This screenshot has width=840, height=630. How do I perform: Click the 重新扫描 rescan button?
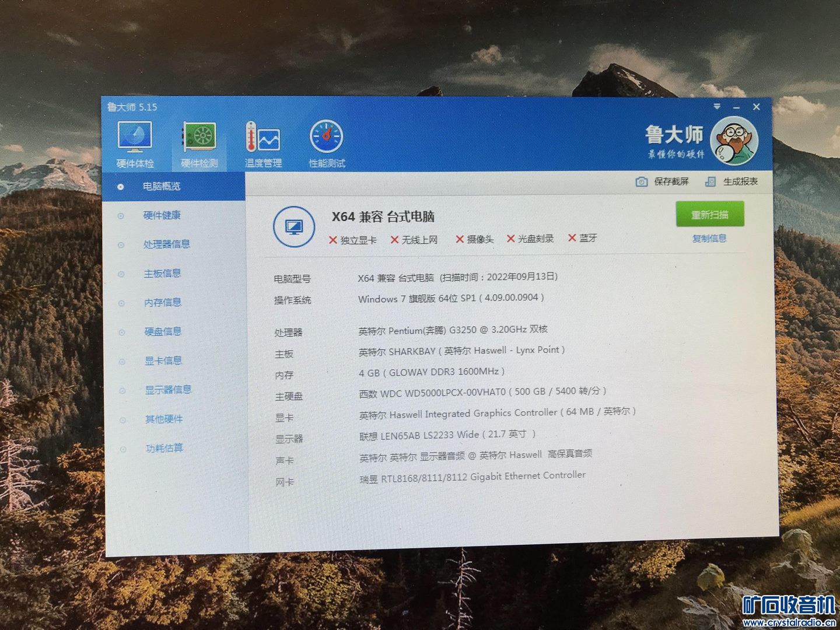(710, 215)
